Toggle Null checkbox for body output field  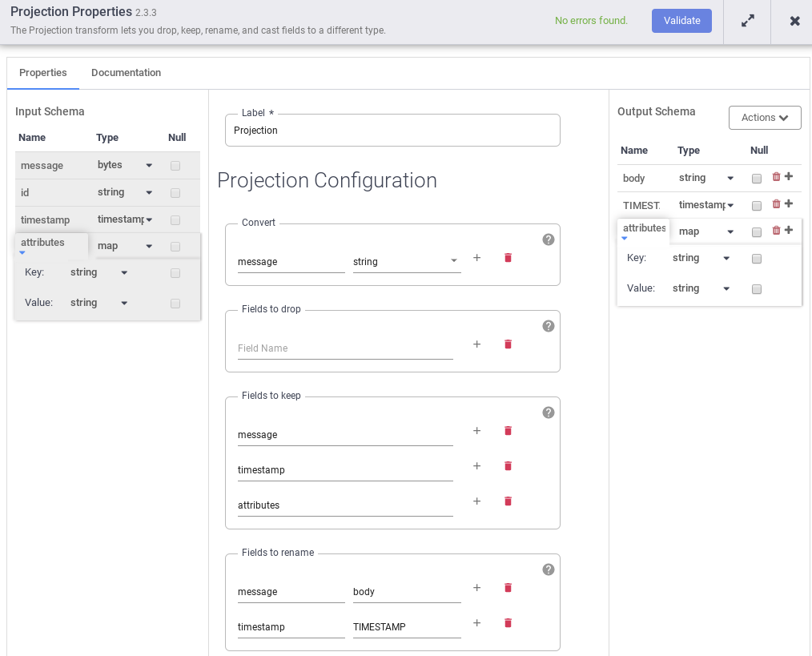(757, 179)
